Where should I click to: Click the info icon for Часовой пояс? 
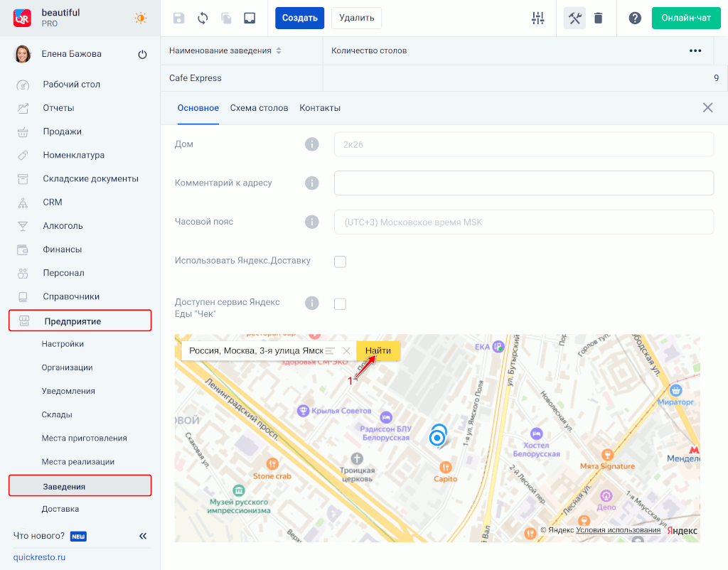coord(312,222)
